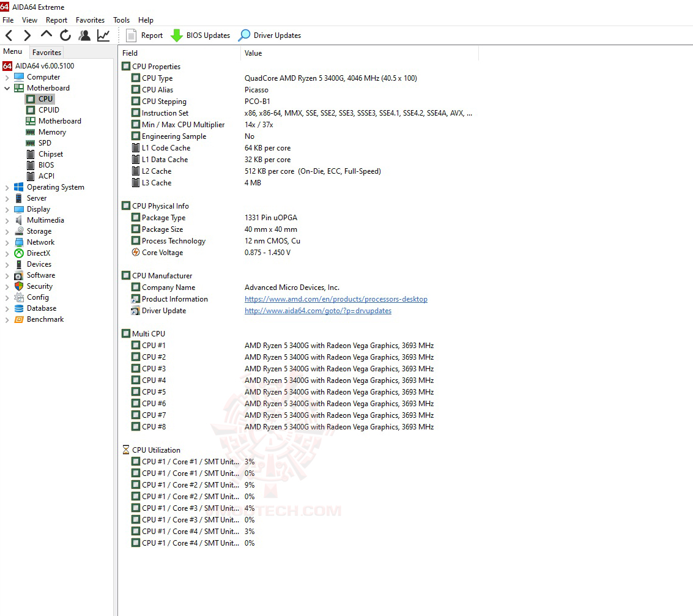Open the AMD desktop processors product link

(336, 299)
